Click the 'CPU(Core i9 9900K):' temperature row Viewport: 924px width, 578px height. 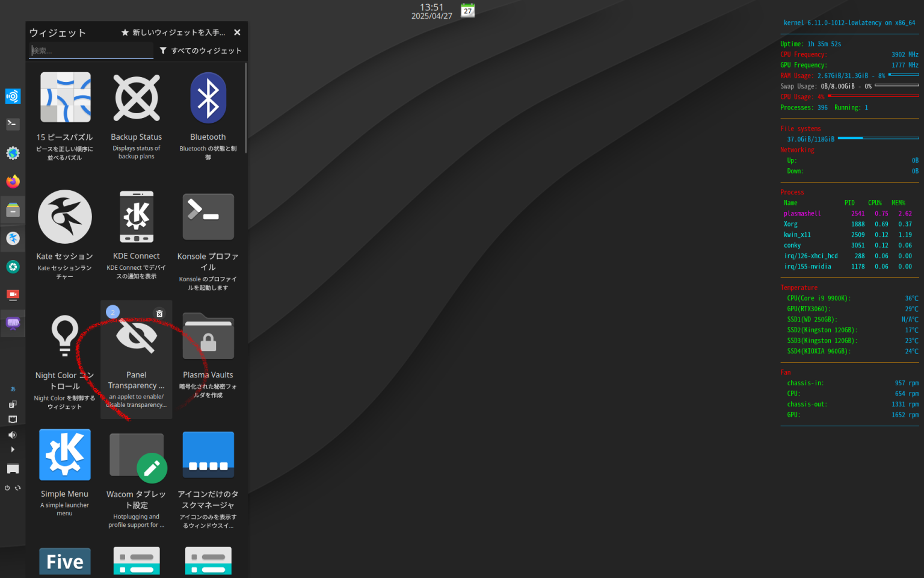(853, 299)
